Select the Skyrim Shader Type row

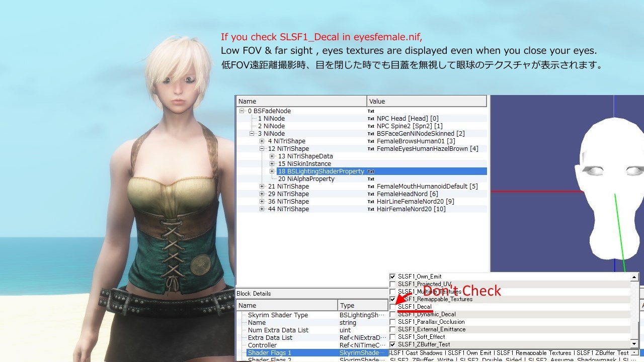tap(312, 315)
